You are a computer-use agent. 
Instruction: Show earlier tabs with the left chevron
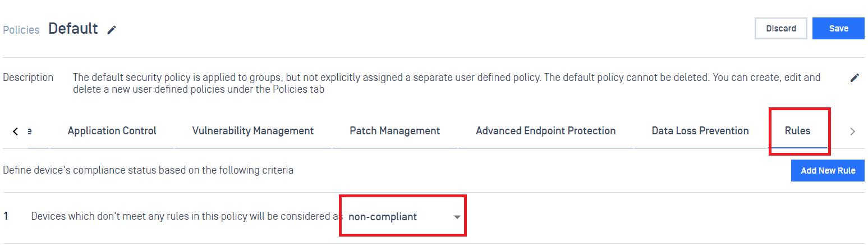15,131
